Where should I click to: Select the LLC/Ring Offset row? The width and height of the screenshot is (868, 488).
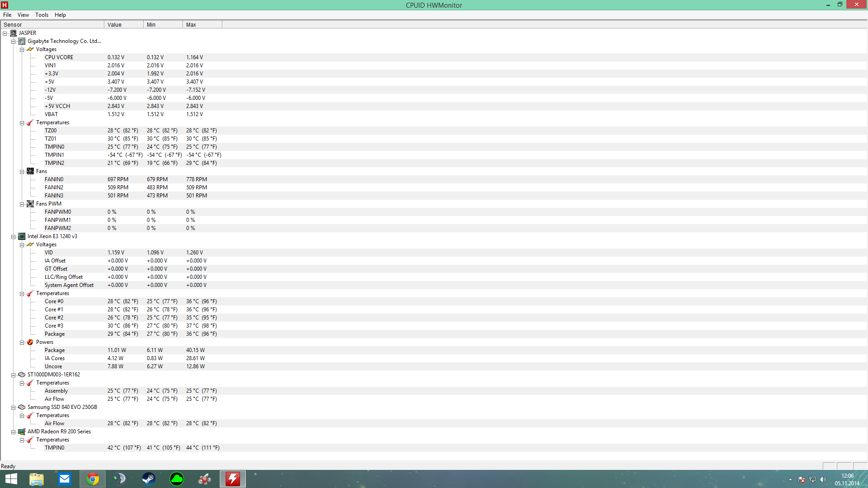pos(434,277)
